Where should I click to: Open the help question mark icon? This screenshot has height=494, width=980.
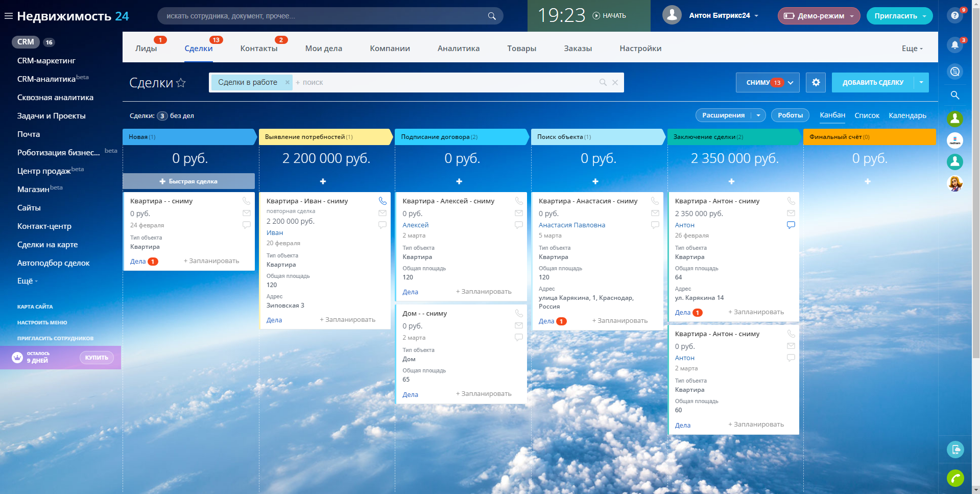click(x=955, y=15)
